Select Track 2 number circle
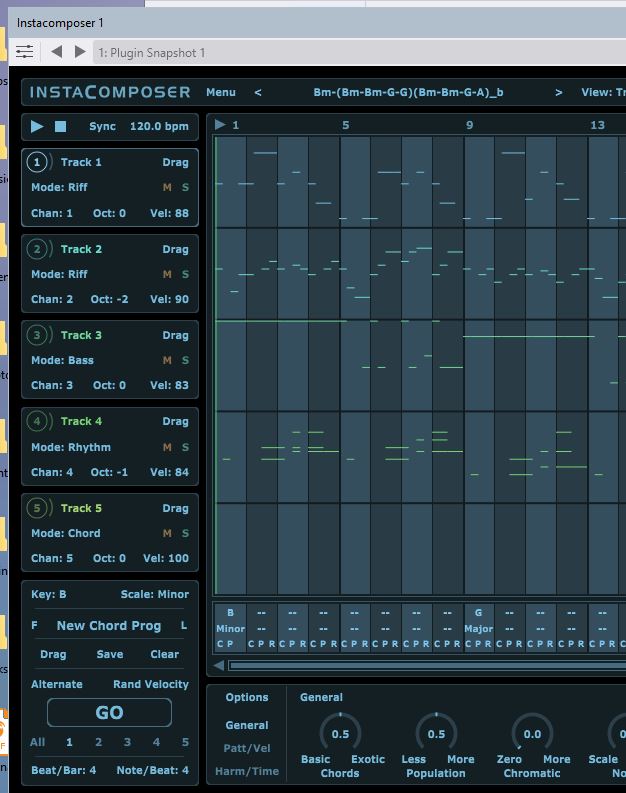 (36, 249)
